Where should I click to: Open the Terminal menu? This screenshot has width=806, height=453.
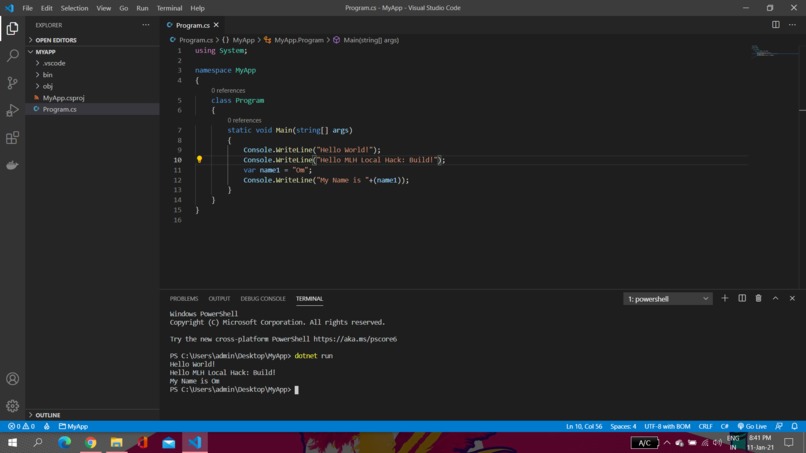[x=170, y=8]
